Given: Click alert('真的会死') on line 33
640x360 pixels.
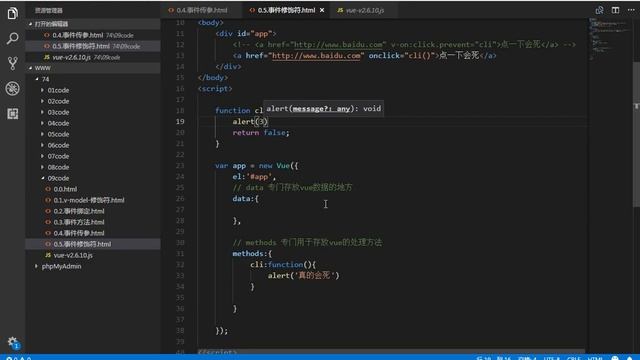Looking at the screenshot, I should pyautogui.click(x=303, y=276).
